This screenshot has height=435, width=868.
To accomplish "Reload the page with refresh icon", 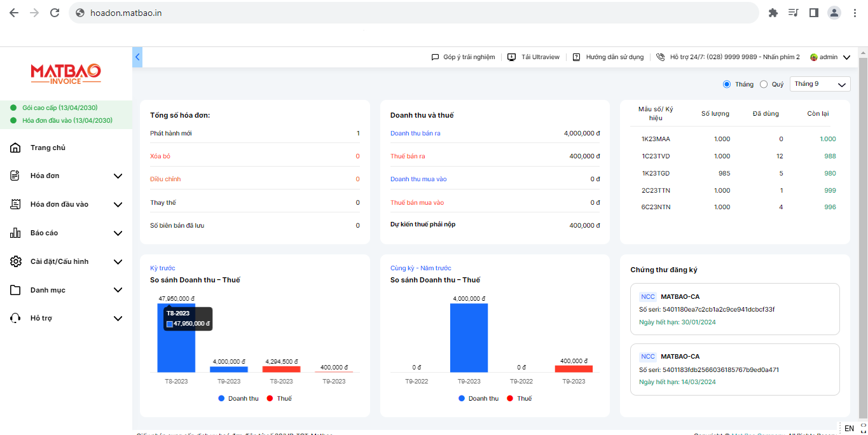I will point(55,13).
